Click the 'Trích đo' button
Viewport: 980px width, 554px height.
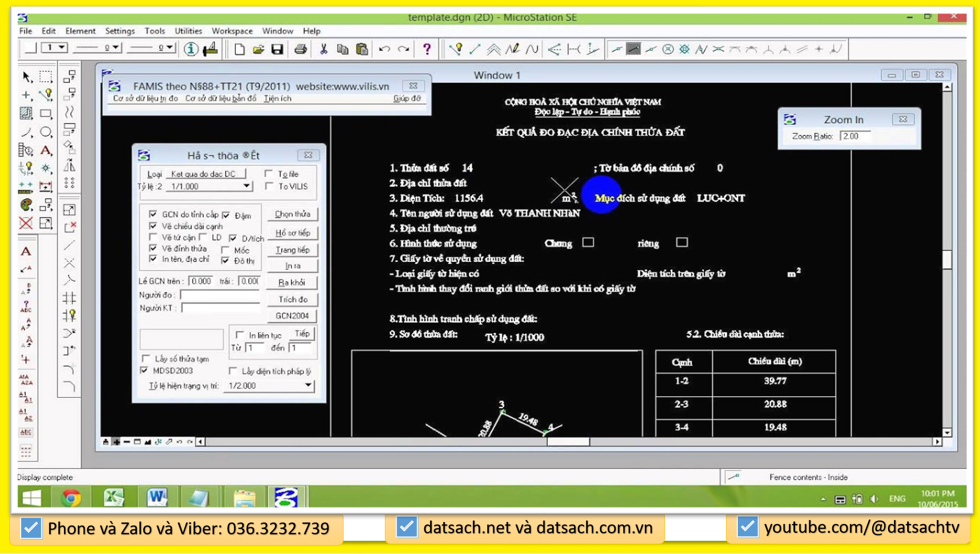292,299
